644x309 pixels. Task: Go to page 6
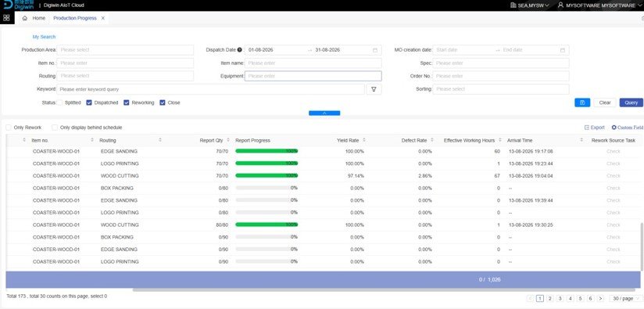pos(591,299)
